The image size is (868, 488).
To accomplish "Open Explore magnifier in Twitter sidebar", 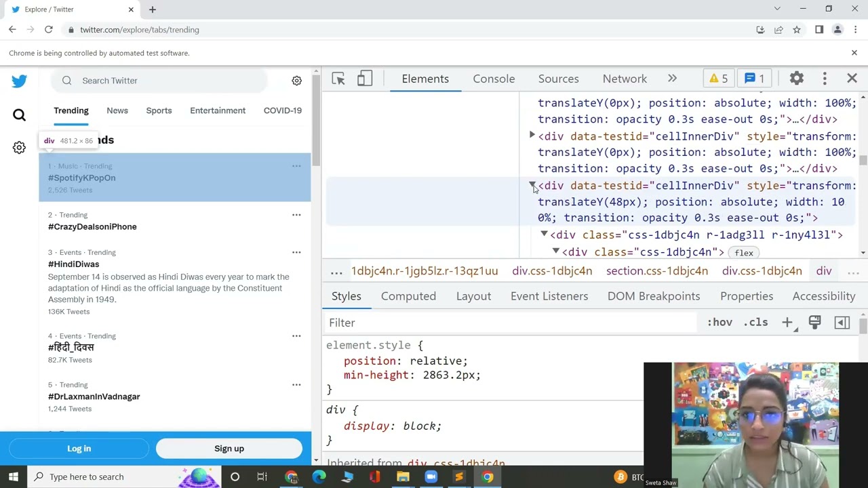I will 19,115.
